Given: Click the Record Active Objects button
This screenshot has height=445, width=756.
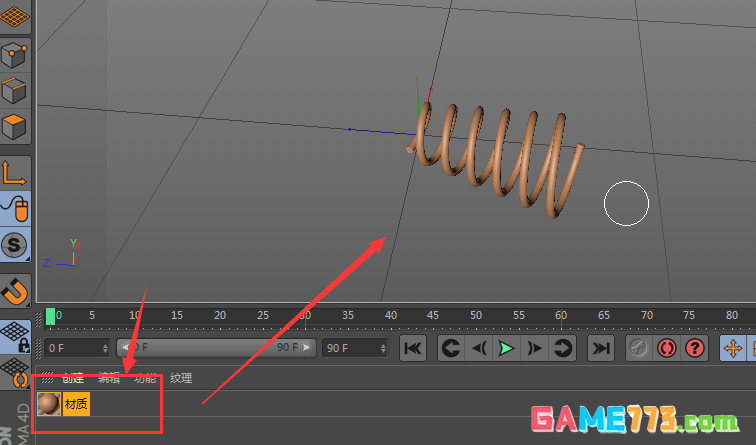Looking at the screenshot, I should tap(638, 348).
